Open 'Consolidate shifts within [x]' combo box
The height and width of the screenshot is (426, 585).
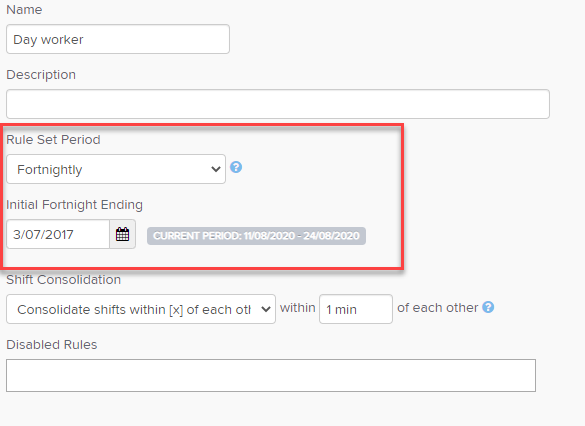141,309
